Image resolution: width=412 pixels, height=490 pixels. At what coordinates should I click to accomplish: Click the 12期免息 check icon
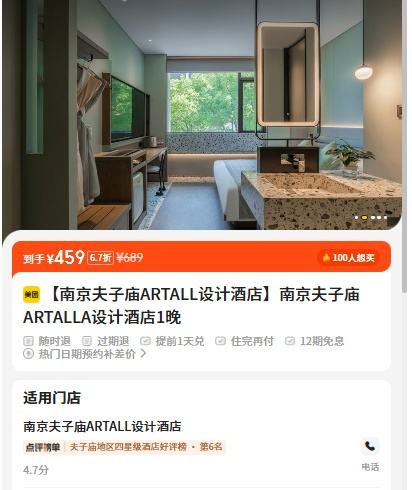290,341
